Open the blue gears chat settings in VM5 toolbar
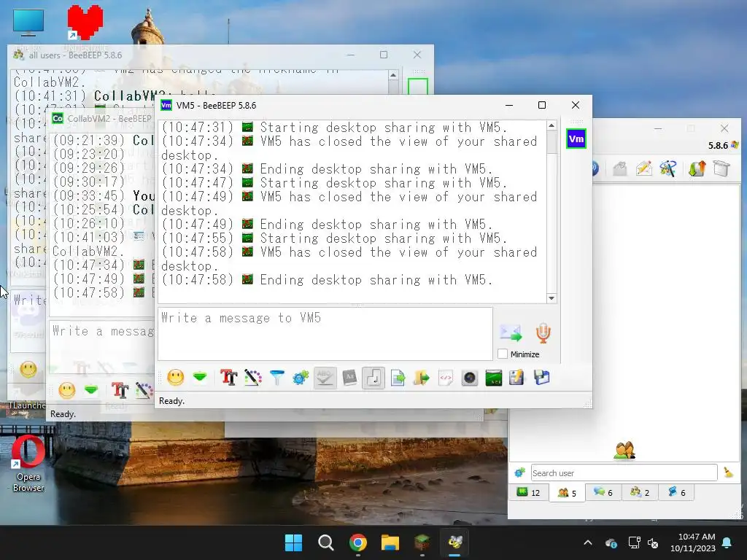Image resolution: width=747 pixels, height=560 pixels. tap(301, 378)
